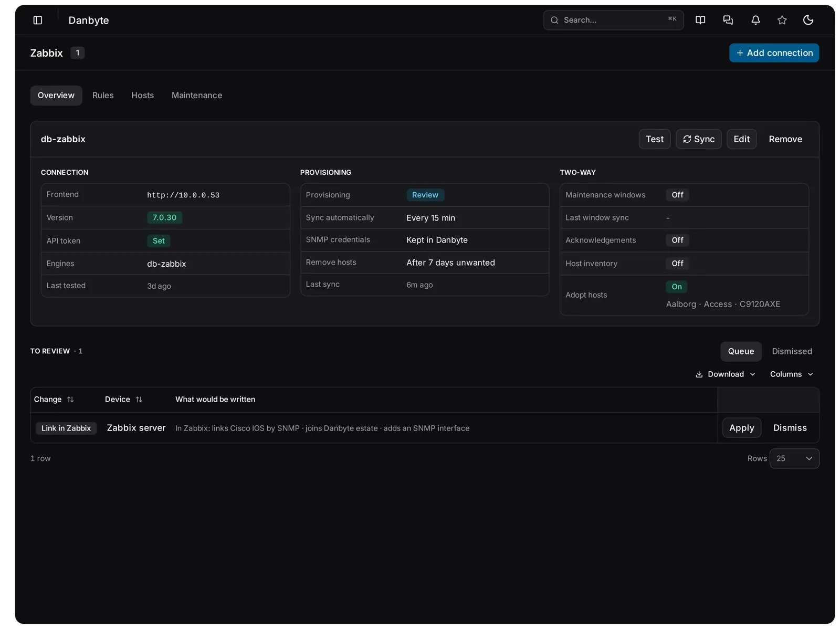Image resolution: width=840 pixels, height=629 pixels.
Task: Click Kept in Danbyte value
Action: [x=437, y=240]
